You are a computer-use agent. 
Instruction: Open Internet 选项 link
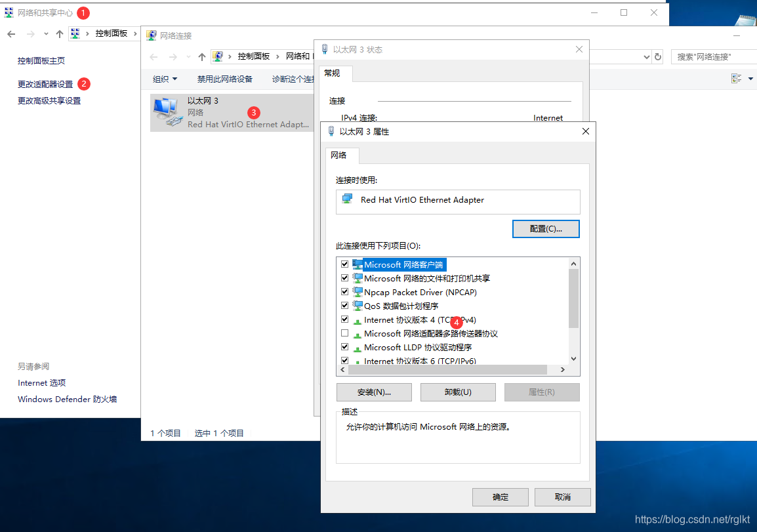pos(41,383)
